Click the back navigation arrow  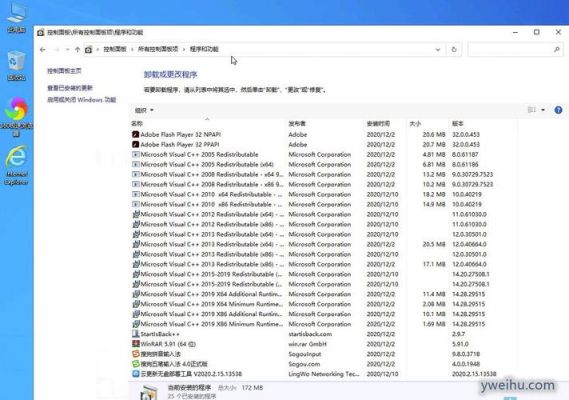(x=42, y=49)
